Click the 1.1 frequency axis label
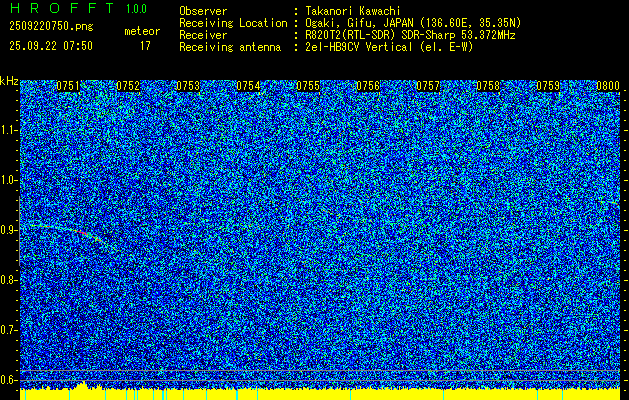The image size is (629, 400). click(8, 130)
